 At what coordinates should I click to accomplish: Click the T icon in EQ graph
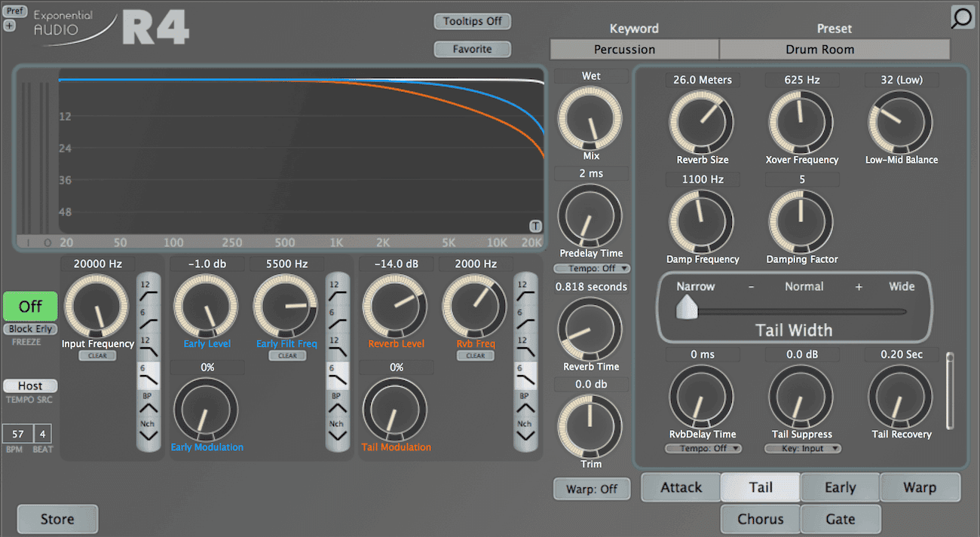[x=535, y=226]
